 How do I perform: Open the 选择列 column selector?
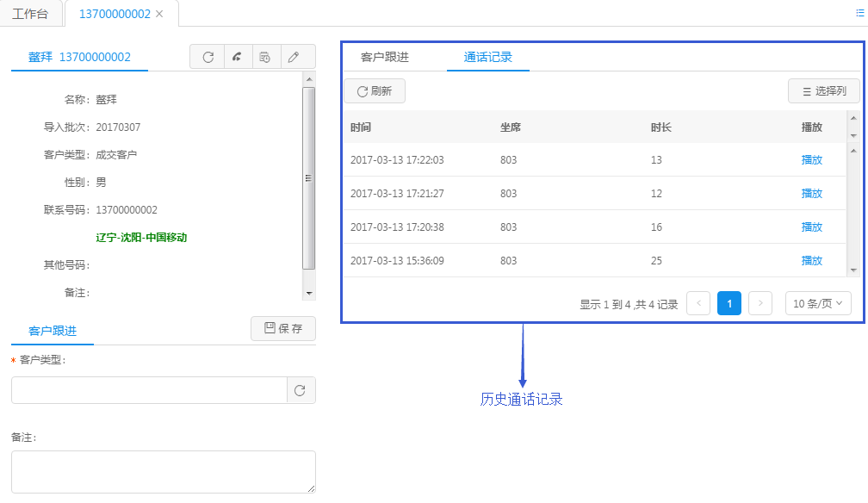click(823, 91)
